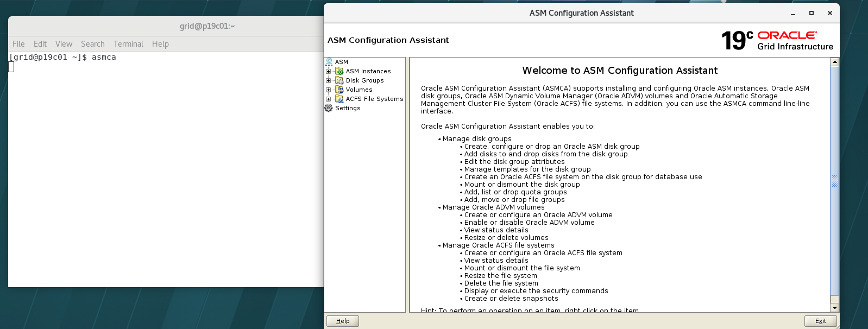Click the ASM root node icon
The image size is (868, 329).
tap(329, 62)
